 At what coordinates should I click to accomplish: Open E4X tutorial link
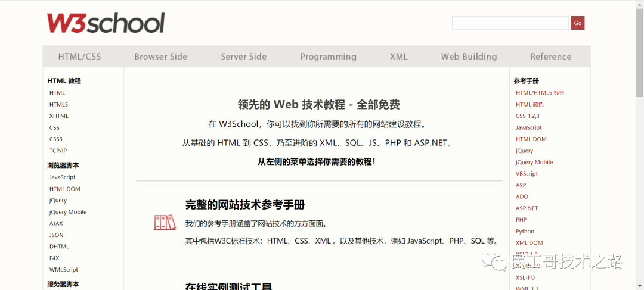[x=55, y=258]
